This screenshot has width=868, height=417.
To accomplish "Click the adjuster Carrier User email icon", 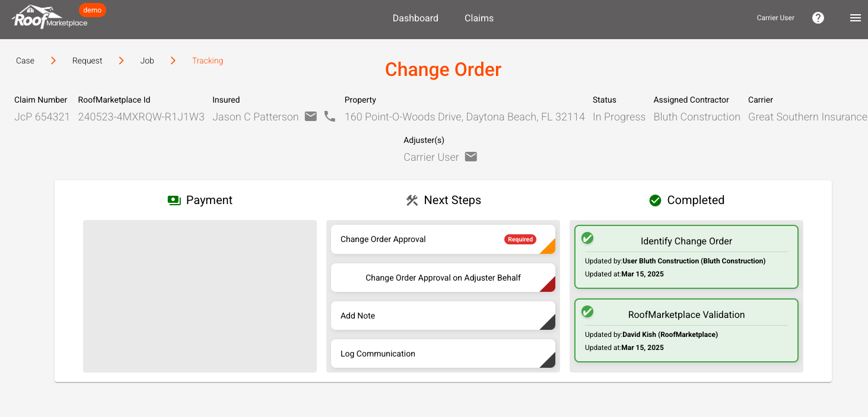I will (x=470, y=157).
